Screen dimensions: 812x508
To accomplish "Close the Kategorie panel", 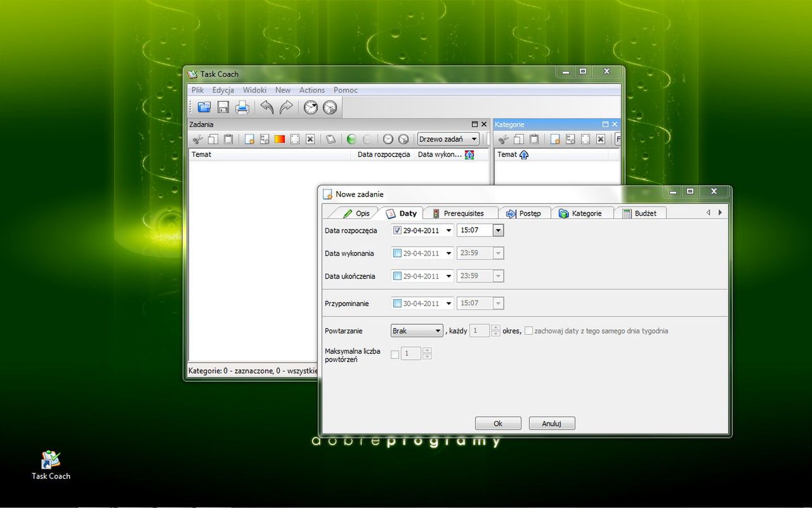I will (615, 124).
